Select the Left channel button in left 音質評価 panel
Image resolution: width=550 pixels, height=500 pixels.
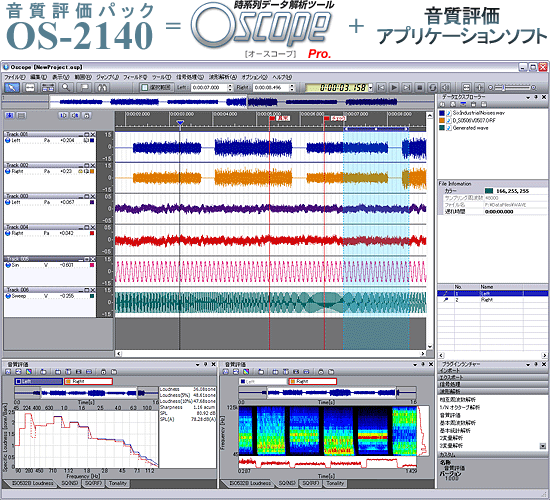coord(39,381)
